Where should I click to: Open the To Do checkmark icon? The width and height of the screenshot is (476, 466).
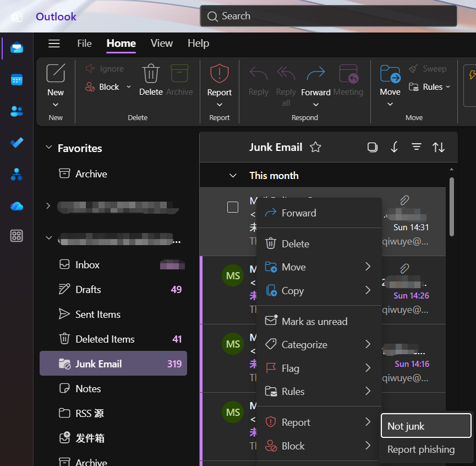(x=17, y=143)
